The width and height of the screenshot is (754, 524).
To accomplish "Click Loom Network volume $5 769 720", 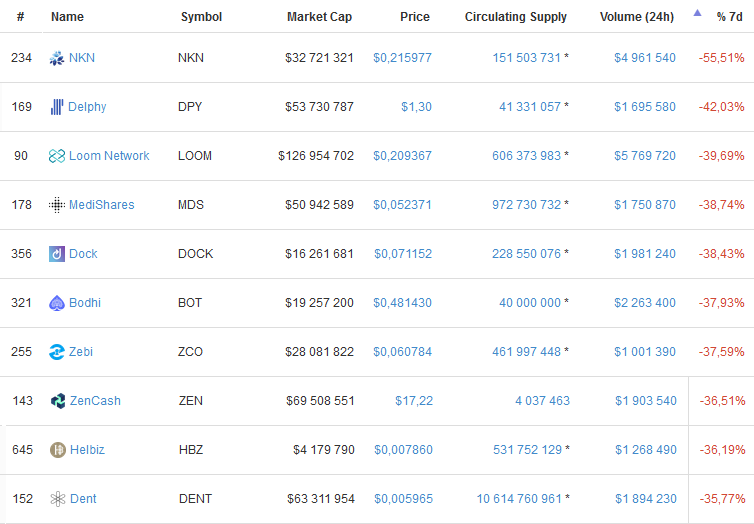I will 645,156.
